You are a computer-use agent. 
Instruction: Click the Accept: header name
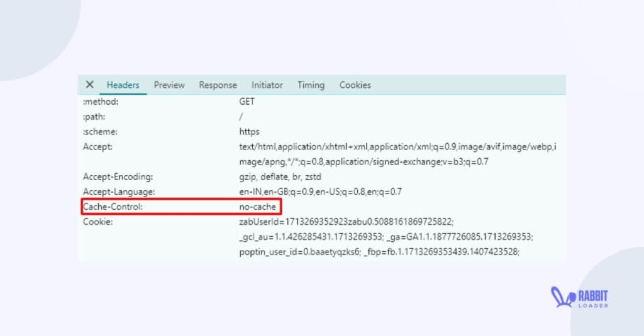point(97,147)
